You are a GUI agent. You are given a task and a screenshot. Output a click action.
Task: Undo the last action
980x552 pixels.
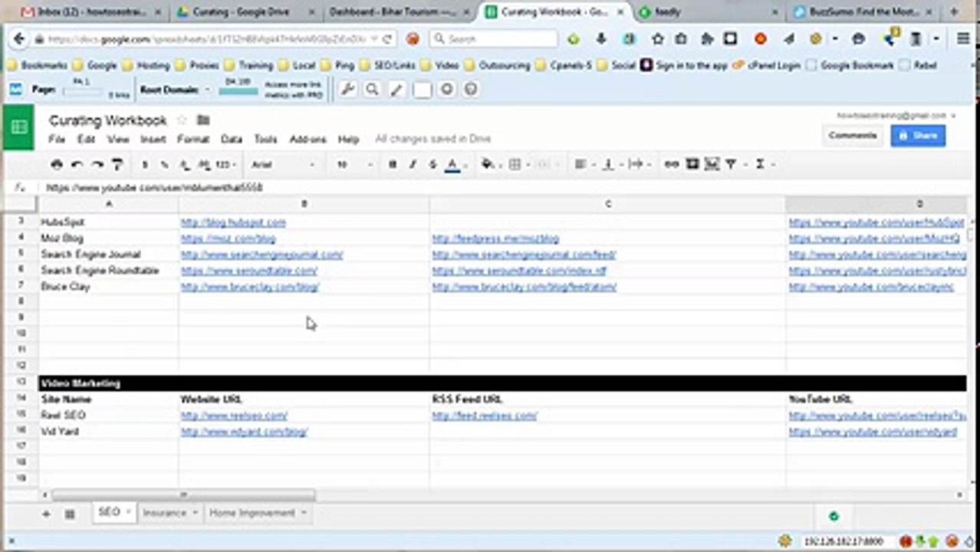tap(77, 164)
